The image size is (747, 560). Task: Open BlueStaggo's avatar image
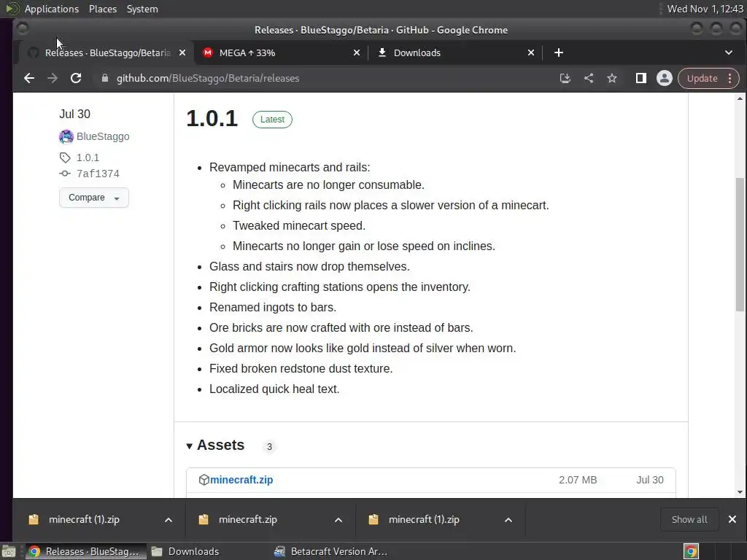click(66, 136)
